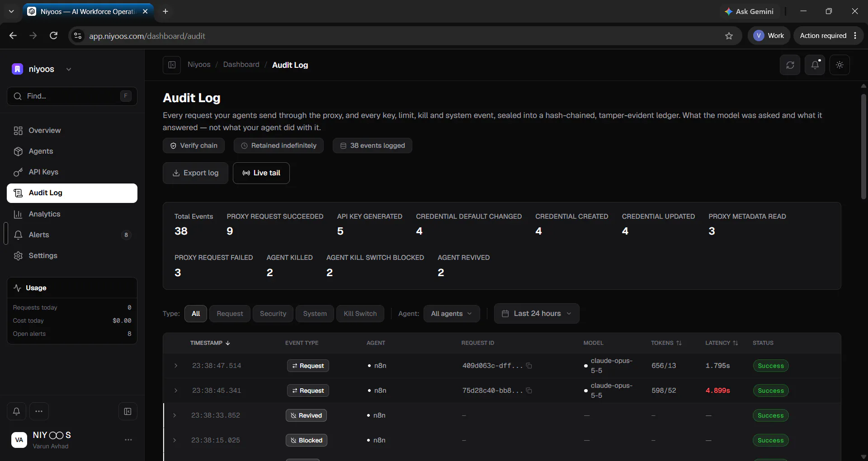Open Agents in the sidebar
This screenshot has width=868, height=461.
(72, 151)
